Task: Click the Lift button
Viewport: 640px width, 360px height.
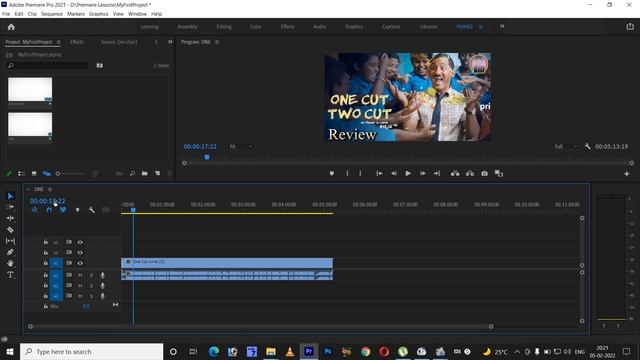Action: [455, 173]
